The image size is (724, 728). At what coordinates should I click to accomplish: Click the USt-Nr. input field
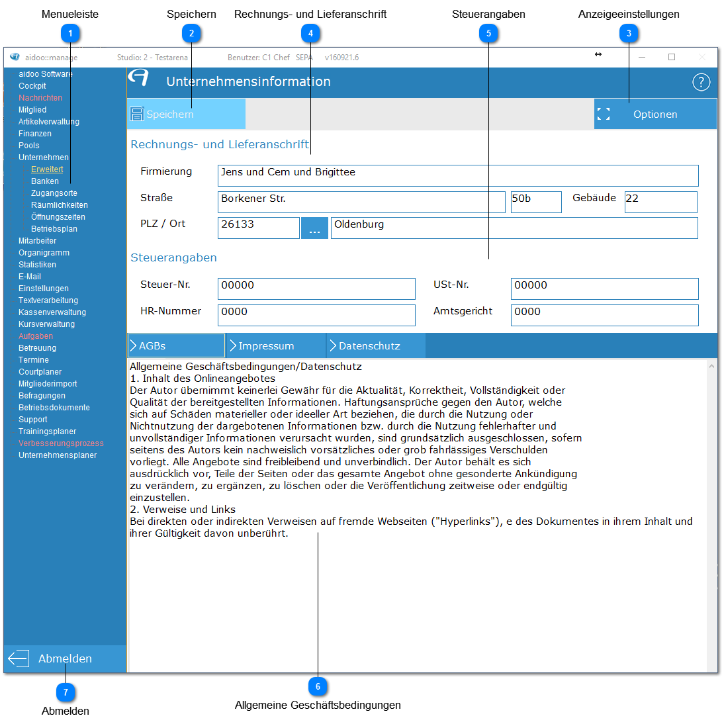(x=605, y=289)
